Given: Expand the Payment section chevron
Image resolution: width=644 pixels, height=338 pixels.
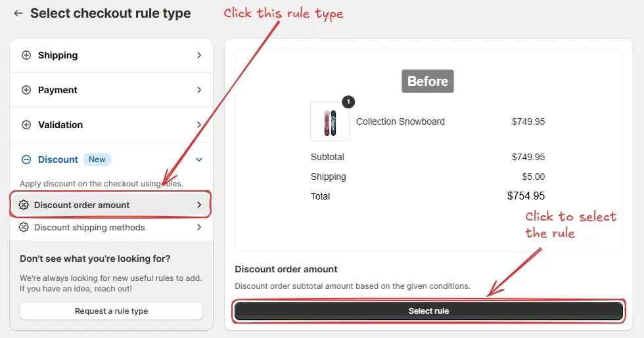Looking at the screenshot, I should tap(199, 90).
